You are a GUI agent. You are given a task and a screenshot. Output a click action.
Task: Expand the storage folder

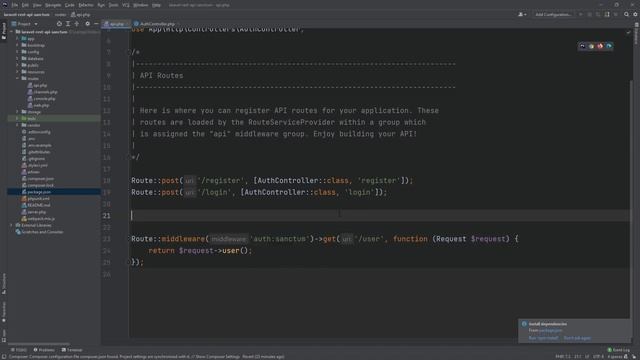point(17,111)
